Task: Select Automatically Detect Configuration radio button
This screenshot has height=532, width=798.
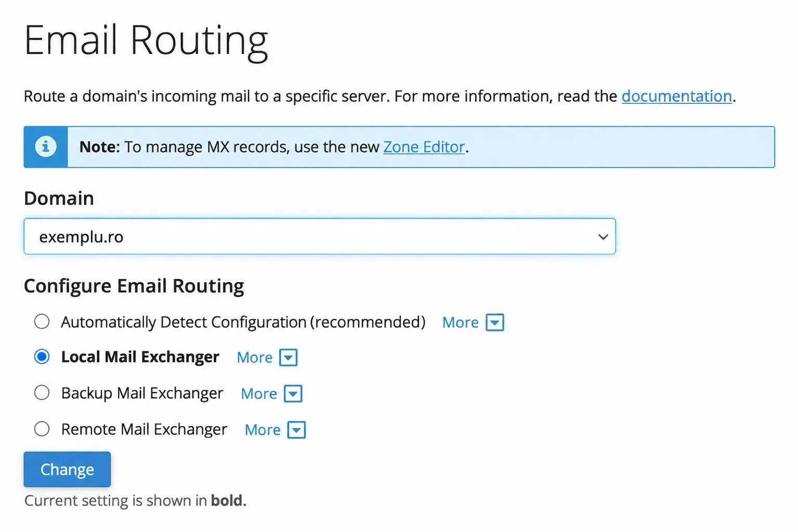Action: coord(42,322)
